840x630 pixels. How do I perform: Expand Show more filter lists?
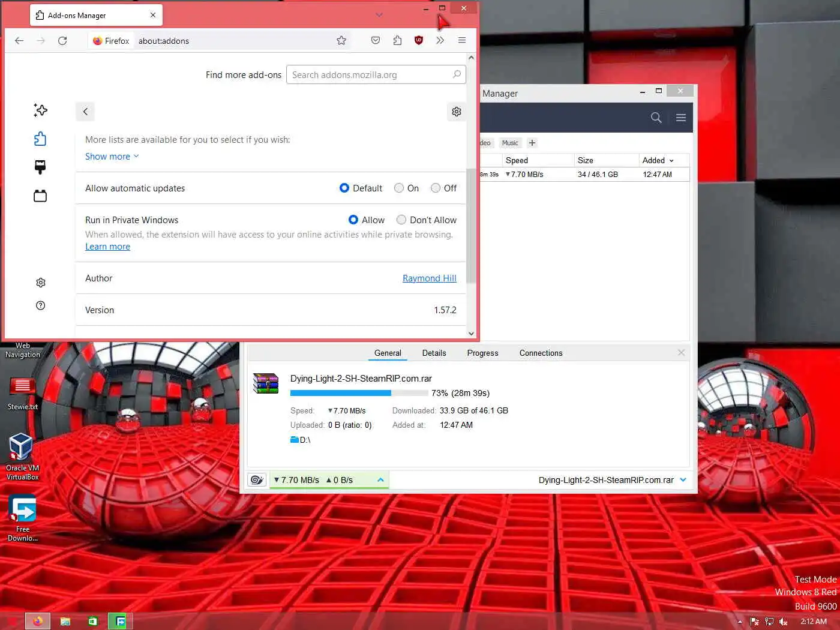click(x=112, y=156)
